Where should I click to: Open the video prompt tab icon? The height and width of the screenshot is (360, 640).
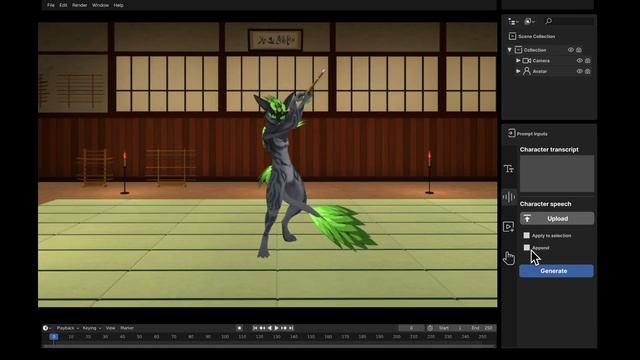click(x=509, y=227)
